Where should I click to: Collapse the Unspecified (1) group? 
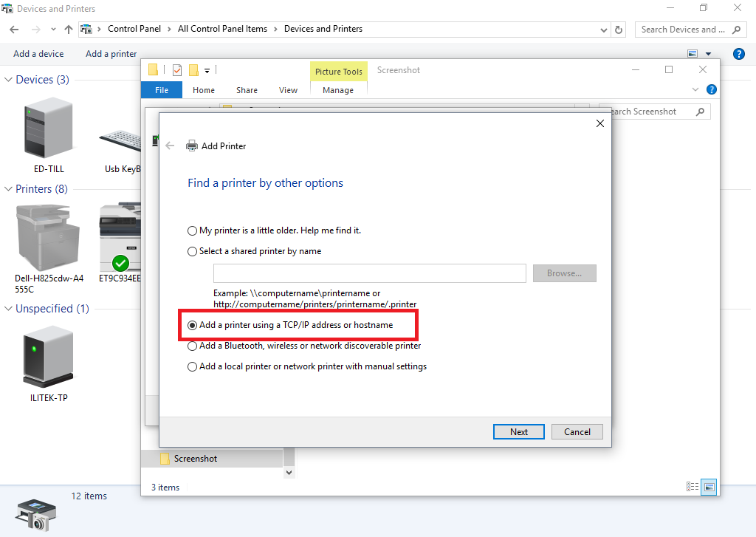click(x=8, y=309)
